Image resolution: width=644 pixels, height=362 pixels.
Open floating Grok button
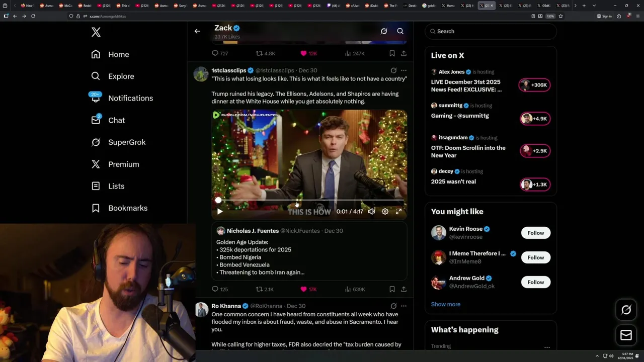tap(626, 310)
